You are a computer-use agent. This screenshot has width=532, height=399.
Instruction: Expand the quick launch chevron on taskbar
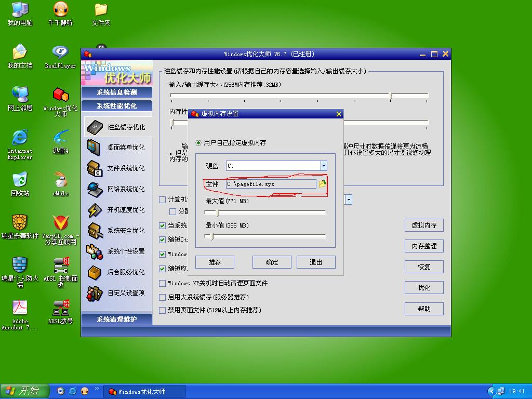tap(97, 389)
